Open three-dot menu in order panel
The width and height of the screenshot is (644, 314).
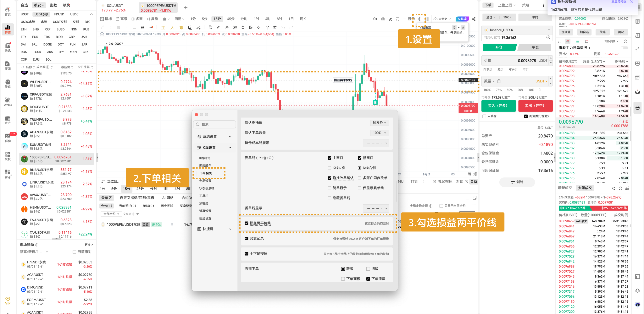(543, 5)
